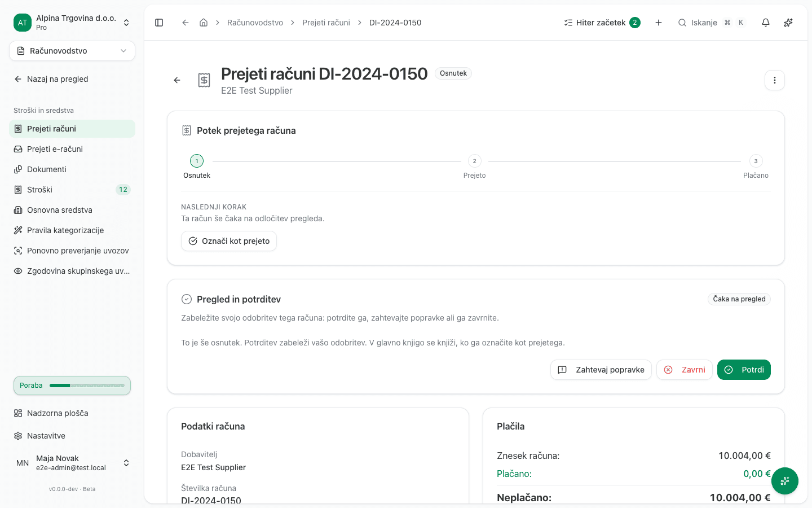Viewport: 812px width, 508px height.
Task: Select step 3 Plačano in the progress tracker
Action: point(756,167)
